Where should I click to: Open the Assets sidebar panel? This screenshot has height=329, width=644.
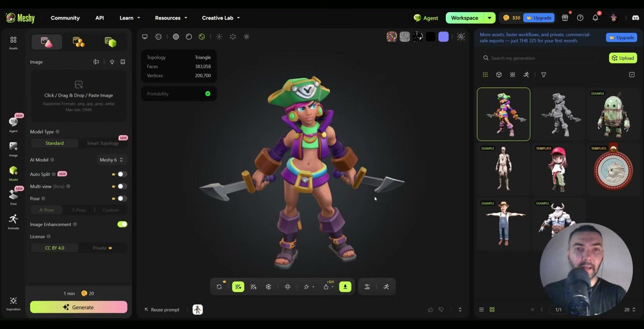click(x=13, y=42)
